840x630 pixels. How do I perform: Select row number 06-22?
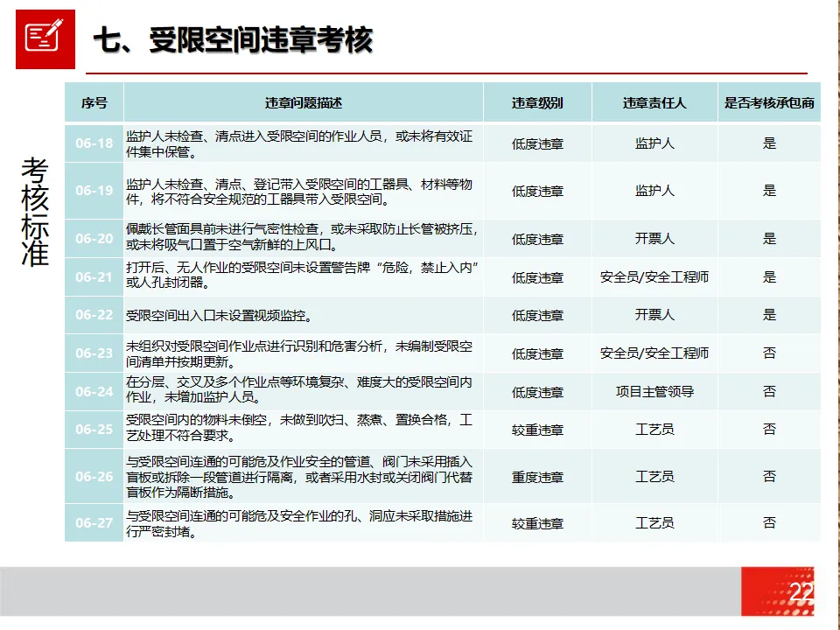click(94, 314)
